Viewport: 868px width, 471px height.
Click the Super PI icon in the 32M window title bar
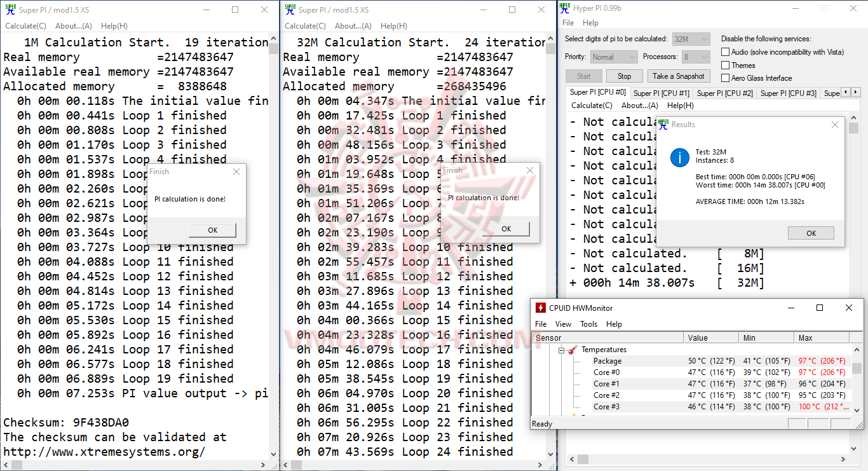[290, 10]
